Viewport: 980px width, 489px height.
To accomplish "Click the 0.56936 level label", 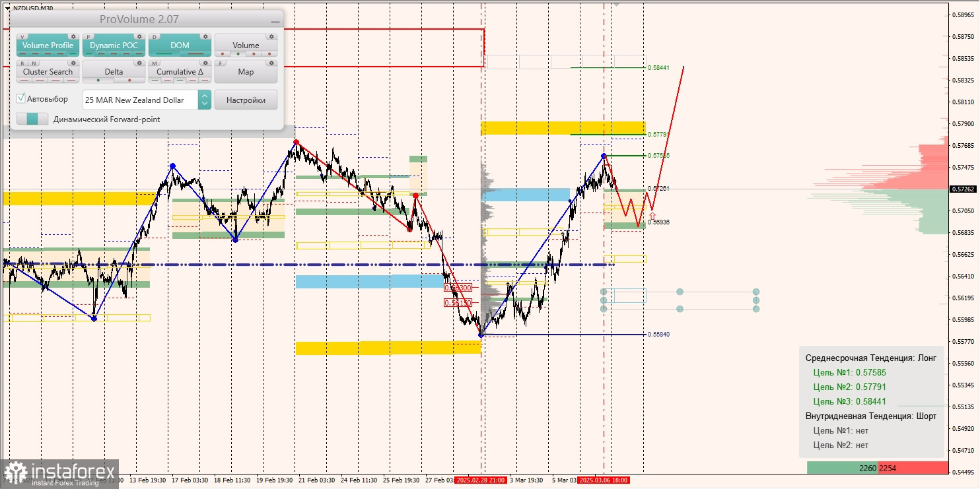I will click(x=658, y=222).
